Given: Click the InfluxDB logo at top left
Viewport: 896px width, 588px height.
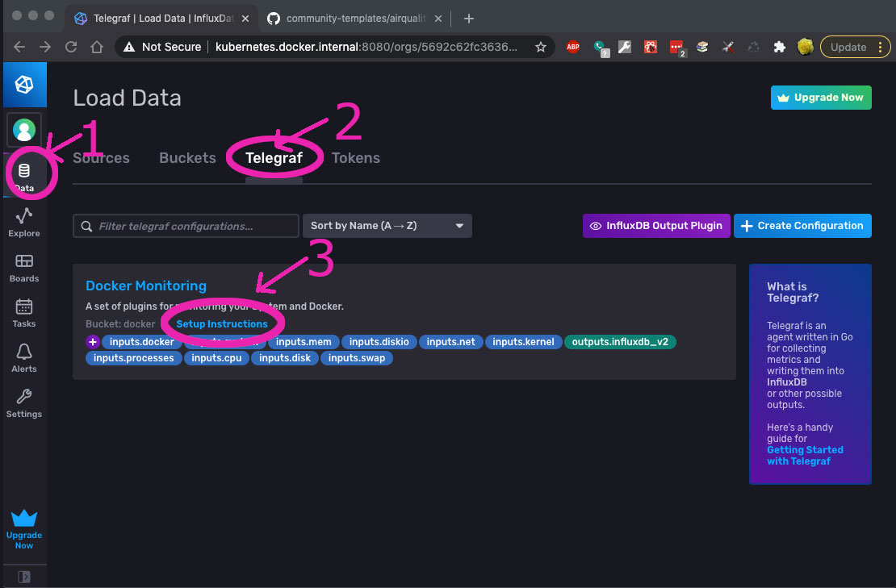Looking at the screenshot, I should point(24,84).
